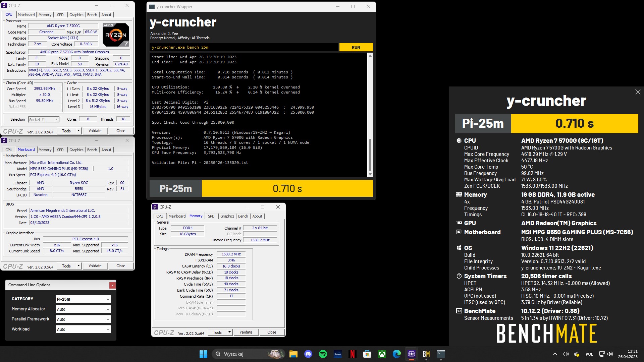Open the Disney+ taskbar icon

click(338, 354)
